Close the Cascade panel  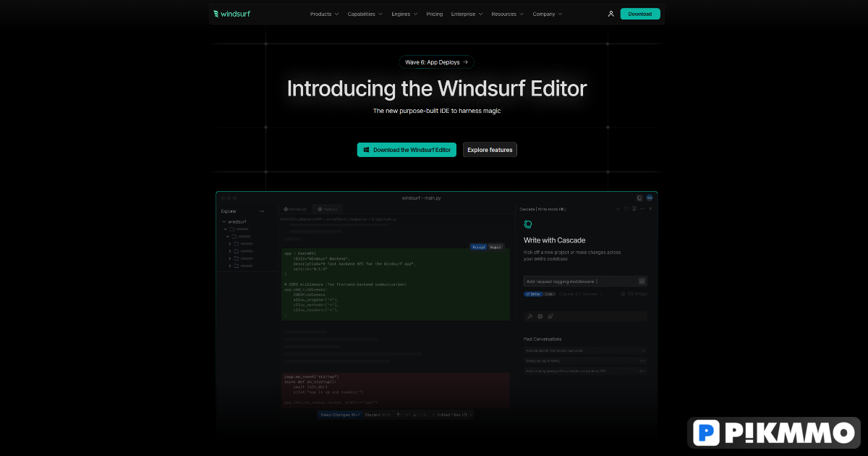tap(650, 208)
